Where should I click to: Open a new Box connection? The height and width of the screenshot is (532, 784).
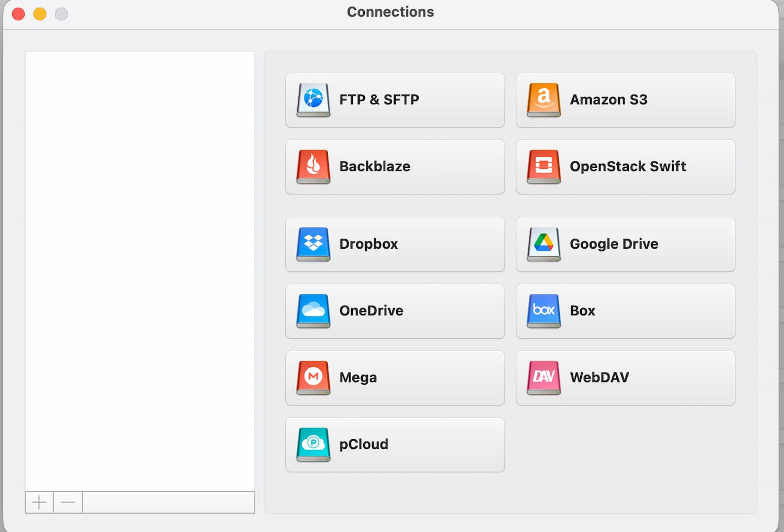pyautogui.click(x=625, y=311)
